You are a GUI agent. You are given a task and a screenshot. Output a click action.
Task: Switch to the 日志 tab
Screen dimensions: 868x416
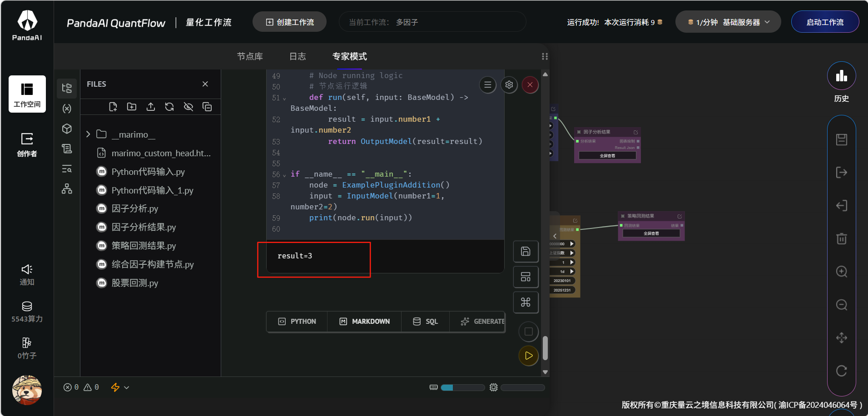coord(298,56)
